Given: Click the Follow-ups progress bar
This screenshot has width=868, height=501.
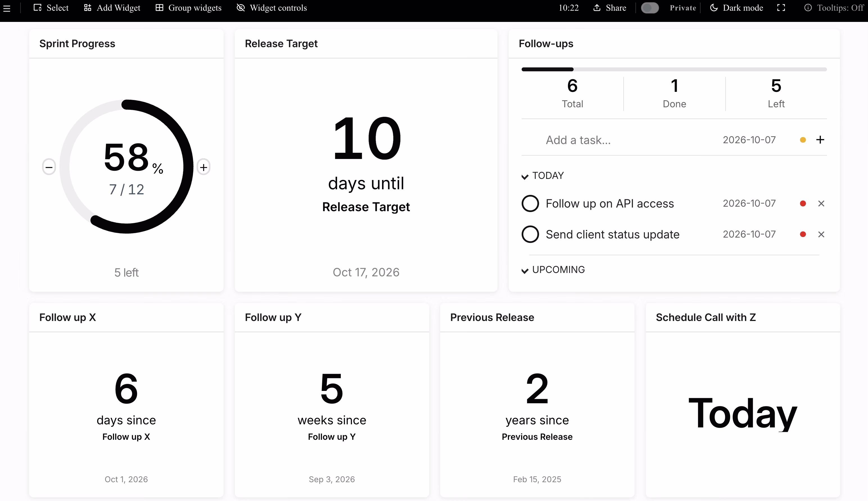Looking at the screenshot, I should coord(674,70).
